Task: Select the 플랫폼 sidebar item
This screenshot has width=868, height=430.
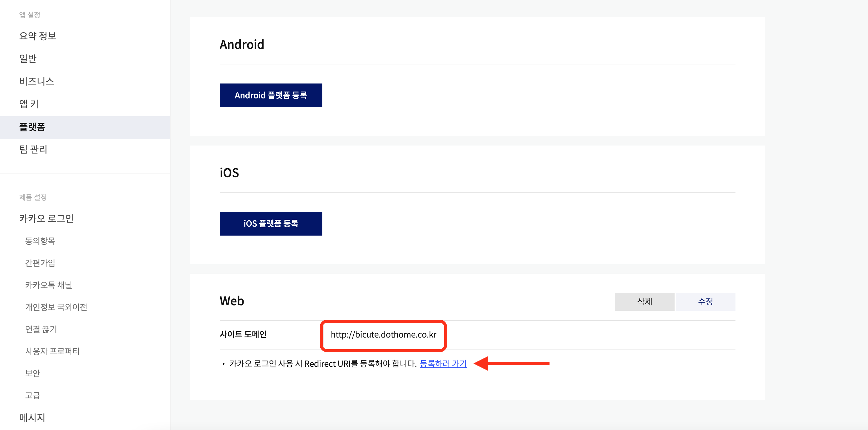Action: tap(32, 127)
